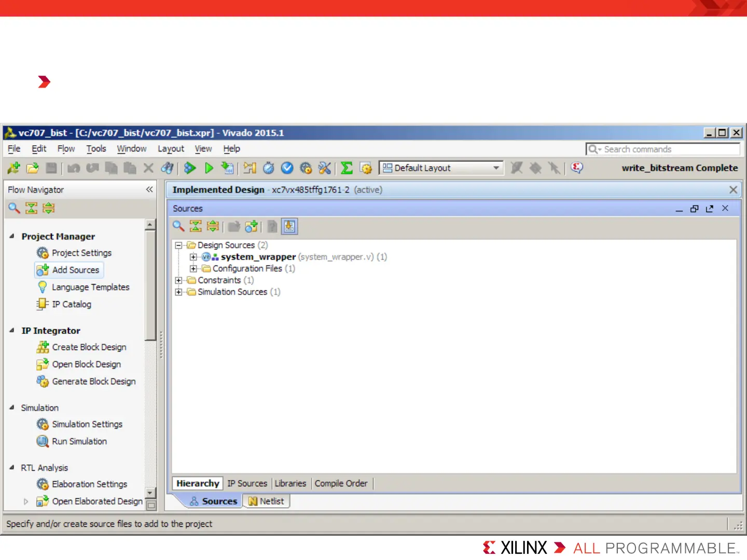Collapse the Flow Navigator panel chevrons
This screenshot has width=747, height=560.
(149, 190)
